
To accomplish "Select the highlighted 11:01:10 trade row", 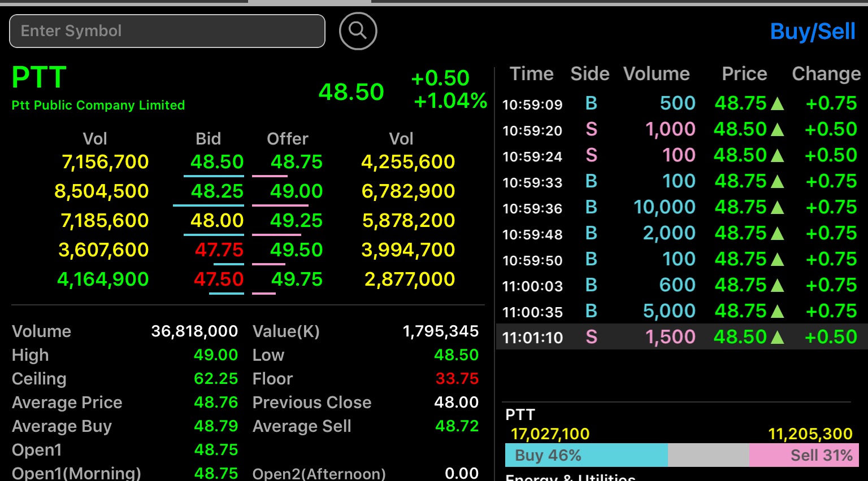I will coord(681,337).
